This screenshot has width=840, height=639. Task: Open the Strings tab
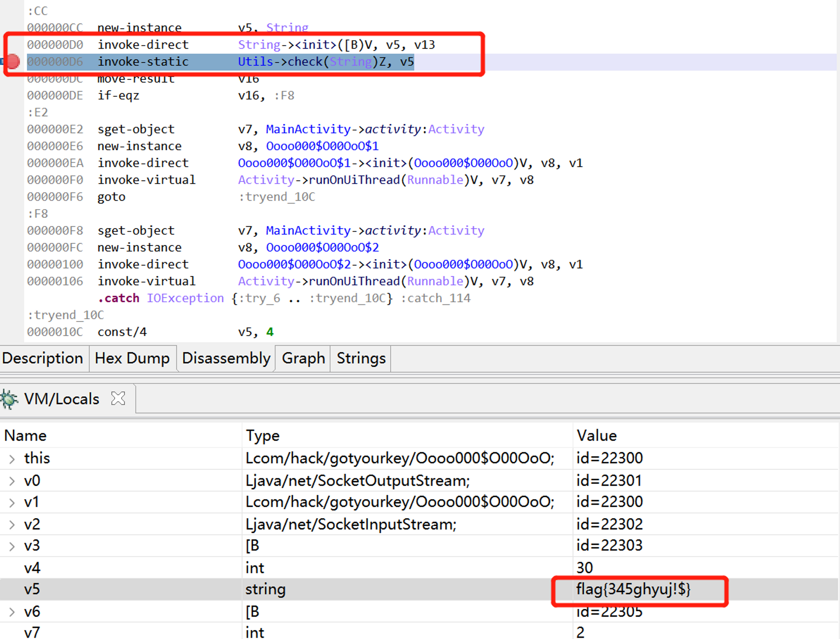(x=361, y=359)
